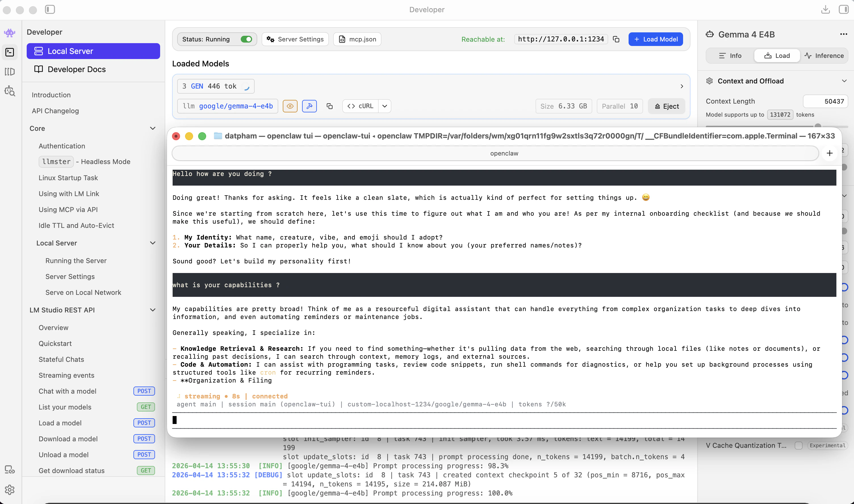Viewport: 854px width, 504px height.
Task: Enable experimental V Cache Quantization
Action: [799, 445]
